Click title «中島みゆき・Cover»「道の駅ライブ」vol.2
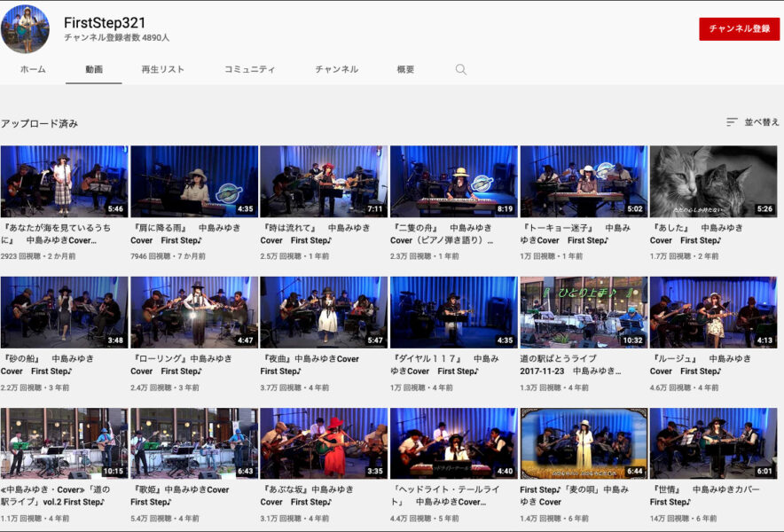 55,496
